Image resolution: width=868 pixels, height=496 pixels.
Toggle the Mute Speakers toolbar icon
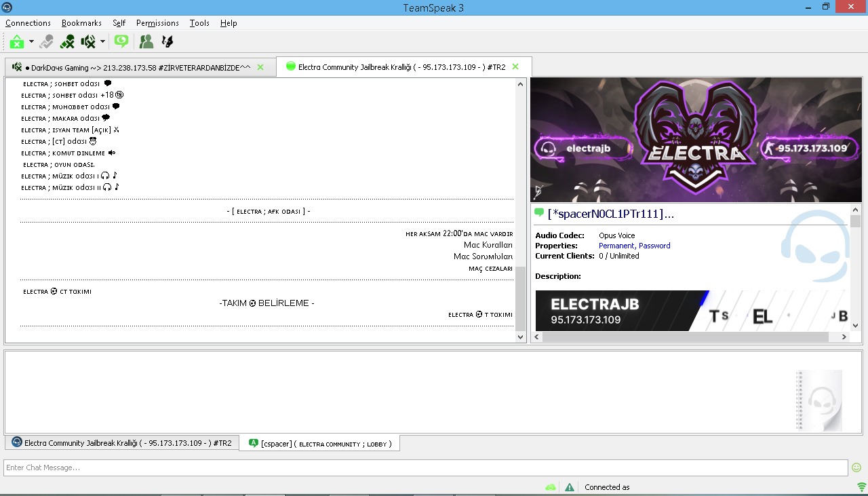(88, 41)
